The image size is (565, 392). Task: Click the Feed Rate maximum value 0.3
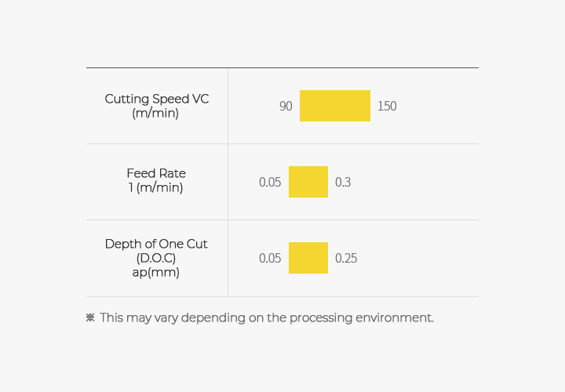[x=343, y=182]
